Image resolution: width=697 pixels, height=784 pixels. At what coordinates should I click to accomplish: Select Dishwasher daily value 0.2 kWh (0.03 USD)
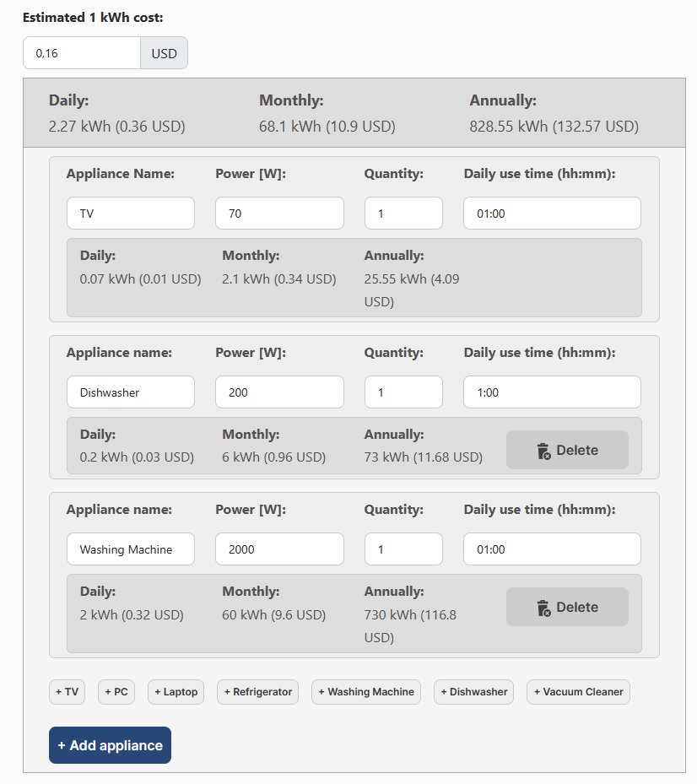(x=137, y=457)
